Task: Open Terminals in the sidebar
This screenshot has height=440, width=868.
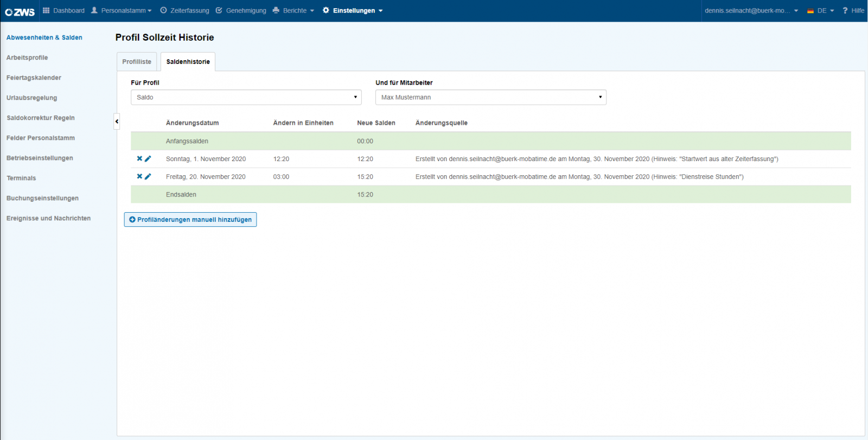Action: tap(21, 178)
